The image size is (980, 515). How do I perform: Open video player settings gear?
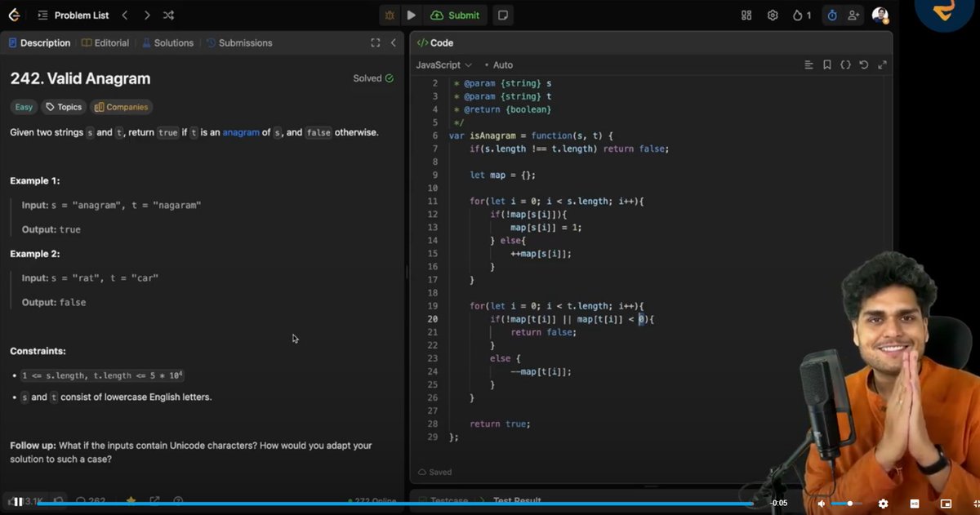(883, 504)
